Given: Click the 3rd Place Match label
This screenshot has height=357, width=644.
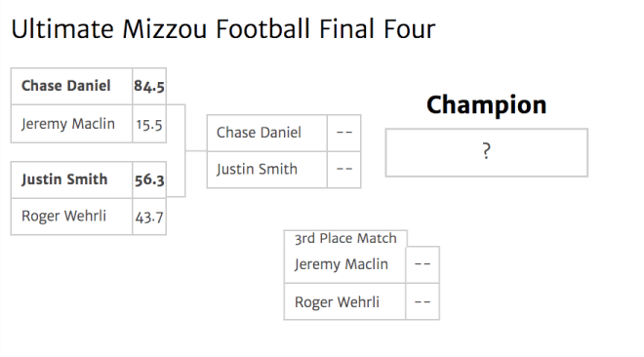Looking at the screenshot, I should [x=345, y=238].
